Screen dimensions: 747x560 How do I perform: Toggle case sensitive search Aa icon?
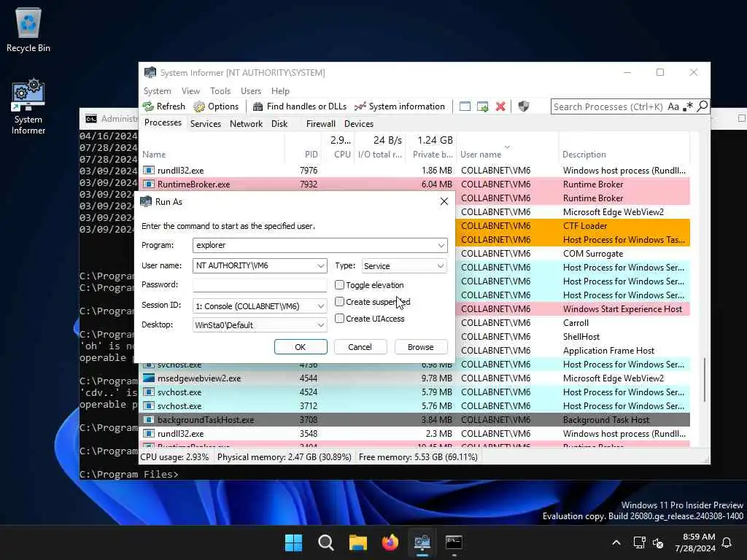click(673, 106)
